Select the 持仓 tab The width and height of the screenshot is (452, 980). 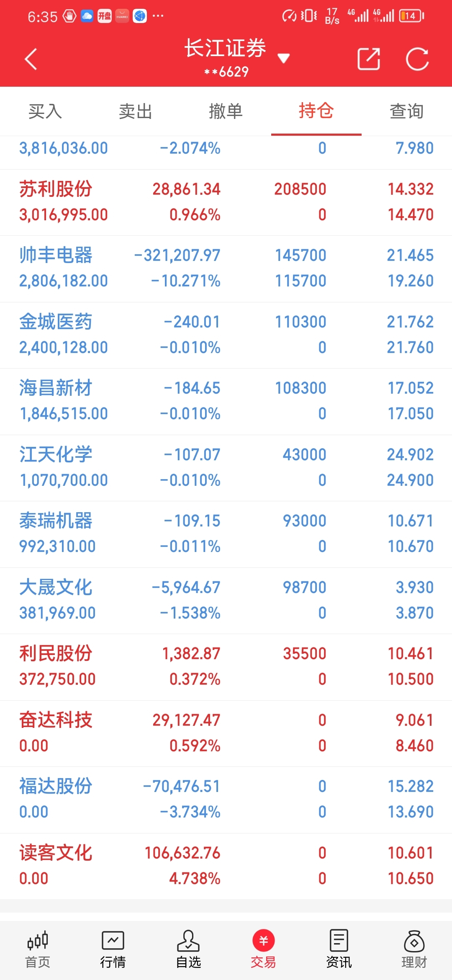tap(316, 111)
